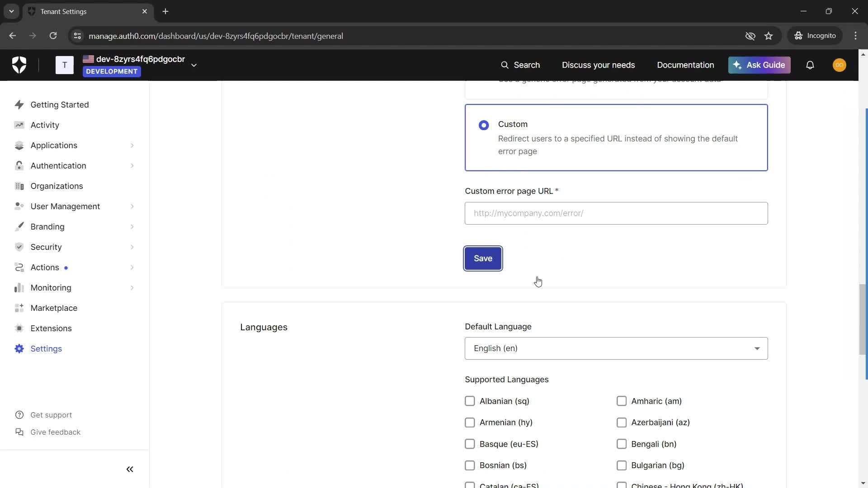Click the User Management people icon
The height and width of the screenshot is (488, 868).
(x=19, y=206)
